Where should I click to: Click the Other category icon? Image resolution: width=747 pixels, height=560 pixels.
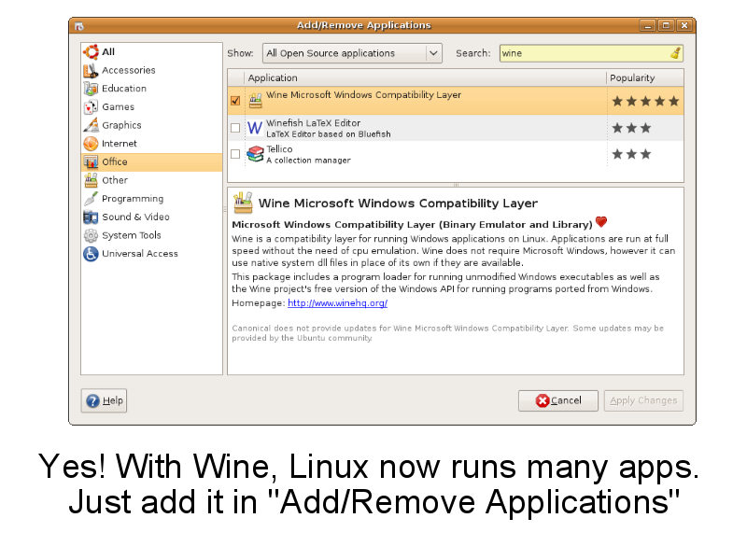click(x=91, y=180)
